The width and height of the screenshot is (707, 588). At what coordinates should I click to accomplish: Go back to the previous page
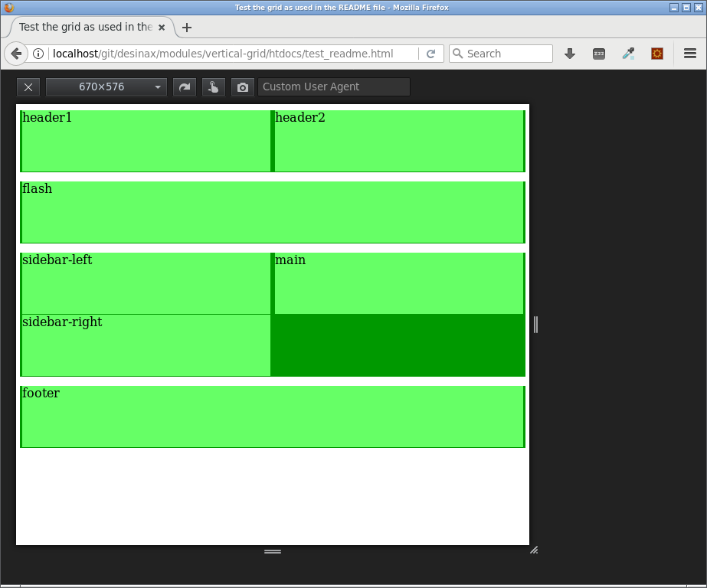(16, 54)
